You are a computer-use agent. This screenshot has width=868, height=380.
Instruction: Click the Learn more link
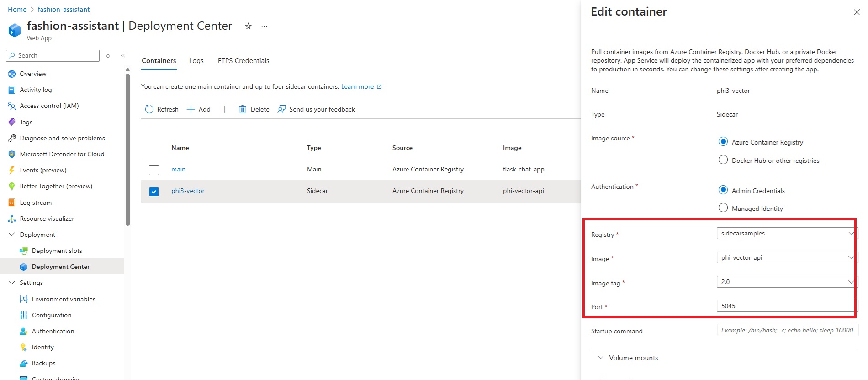(x=357, y=86)
